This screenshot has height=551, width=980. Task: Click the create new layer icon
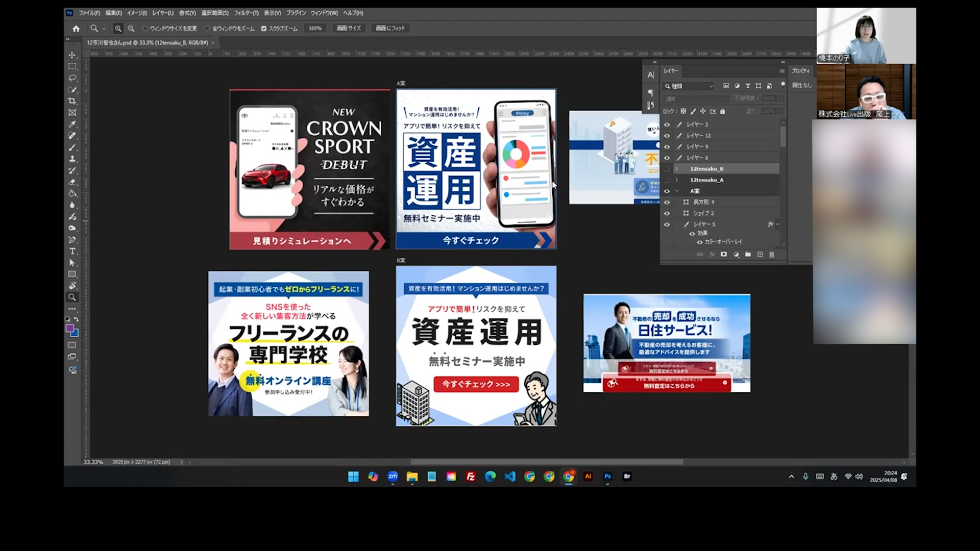760,255
